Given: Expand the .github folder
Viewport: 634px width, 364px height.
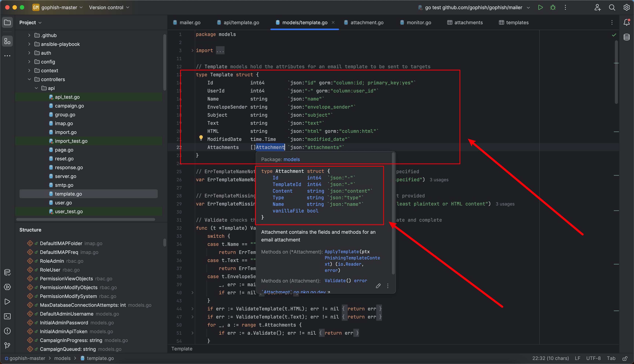Looking at the screenshot, I should 29,35.
